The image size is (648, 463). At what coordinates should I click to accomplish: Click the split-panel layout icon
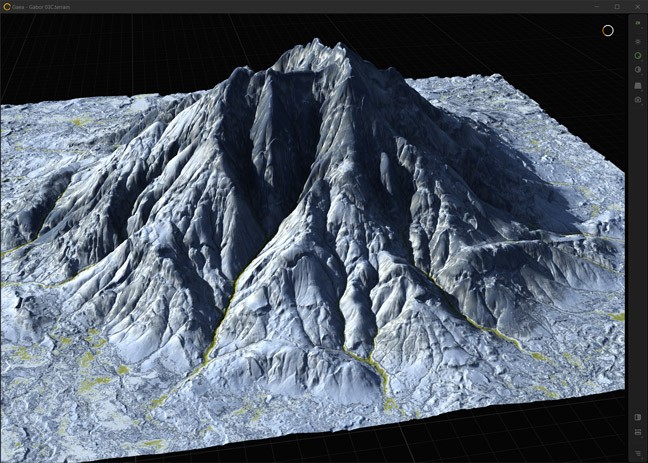click(638, 417)
